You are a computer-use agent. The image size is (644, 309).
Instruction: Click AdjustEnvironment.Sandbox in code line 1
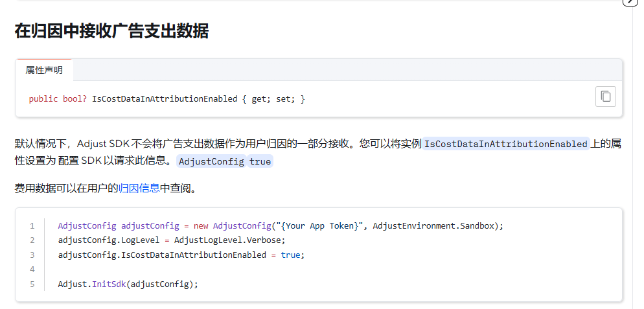click(x=433, y=226)
